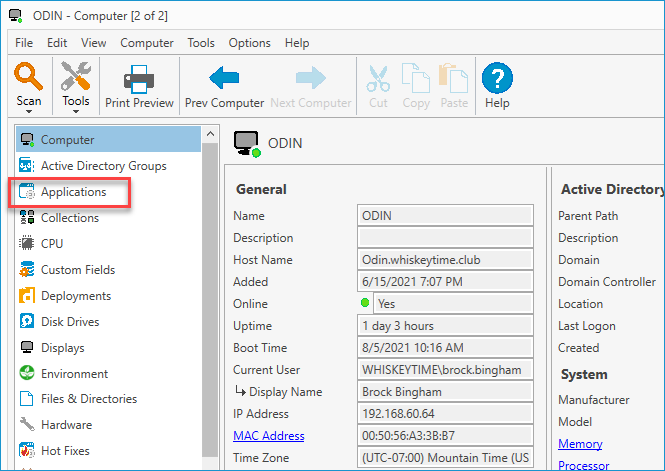Click the Online status Yes field
This screenshot has width=665, height=471.
click(453, 304)
